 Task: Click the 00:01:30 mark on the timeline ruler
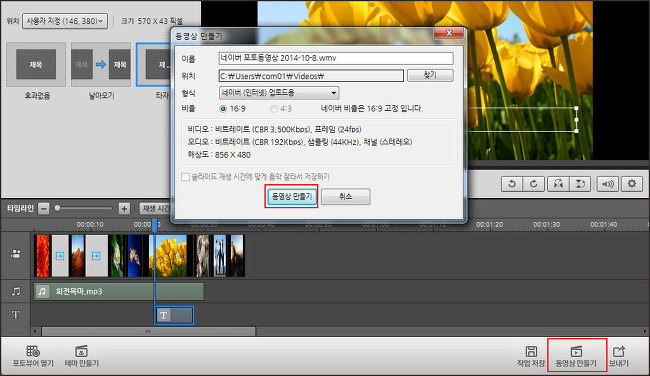pyautogui.click(x=546, y=225)
